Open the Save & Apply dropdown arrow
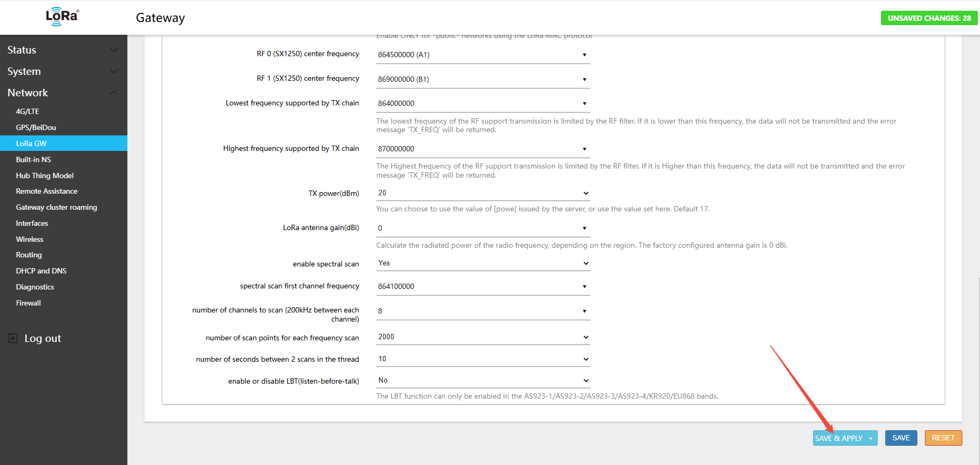Image resolution: width=980 pixels, height=465 pixels. (871, 438)
